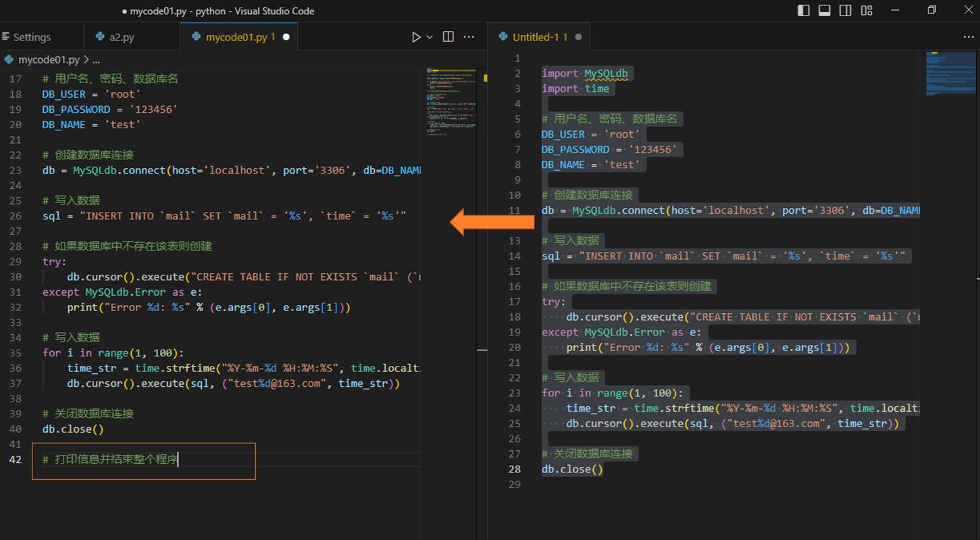Click "DB_PASSWORD = '123456'" in Untitled-1
Screen dimensions: 980x540
(x=609, y=149)
